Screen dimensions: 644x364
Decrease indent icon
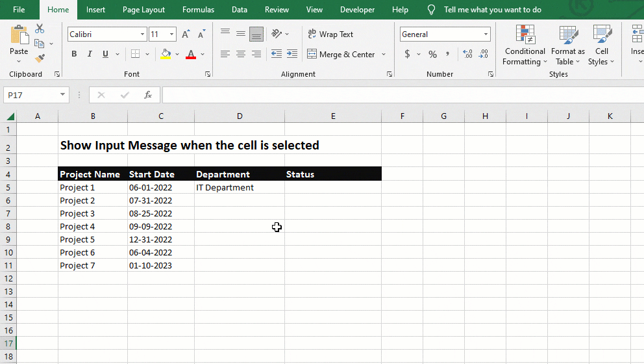coord(277,54)
